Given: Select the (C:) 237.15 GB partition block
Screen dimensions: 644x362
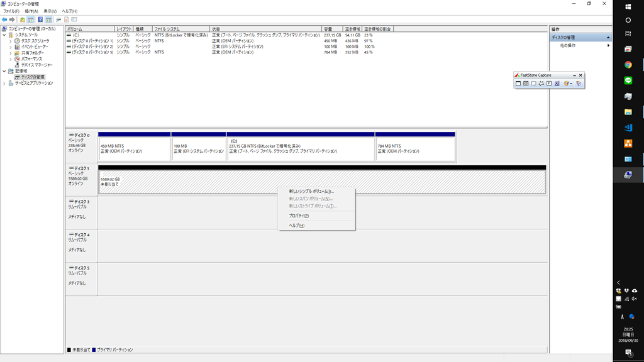Looking at the screenshot, I should [301, 146].
